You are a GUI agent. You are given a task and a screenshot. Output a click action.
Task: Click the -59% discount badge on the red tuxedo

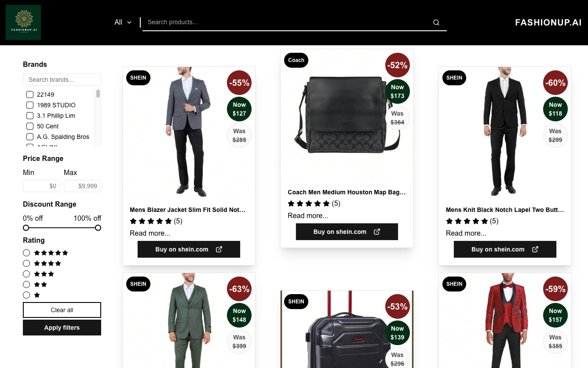click(x=555, y=289)
